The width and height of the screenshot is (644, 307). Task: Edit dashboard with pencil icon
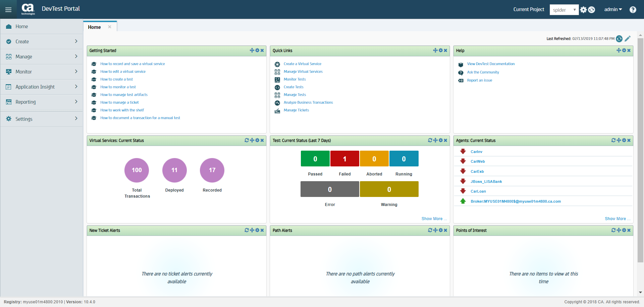point(628,39)
